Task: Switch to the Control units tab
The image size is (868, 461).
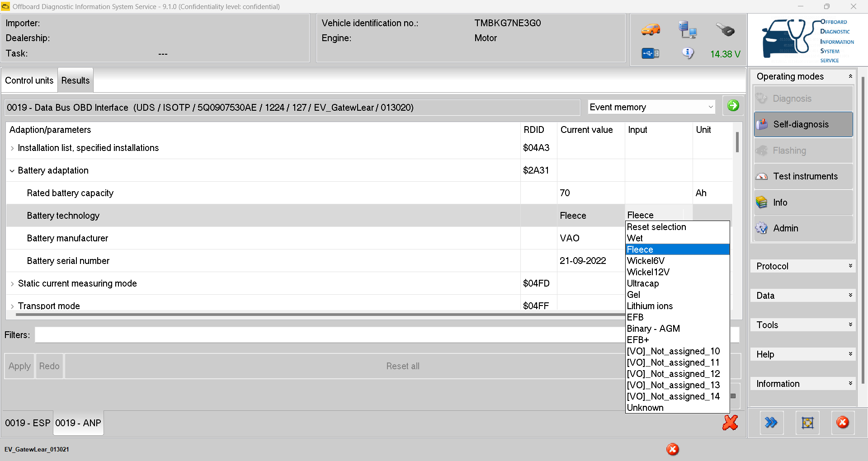Action: point(29,80)
